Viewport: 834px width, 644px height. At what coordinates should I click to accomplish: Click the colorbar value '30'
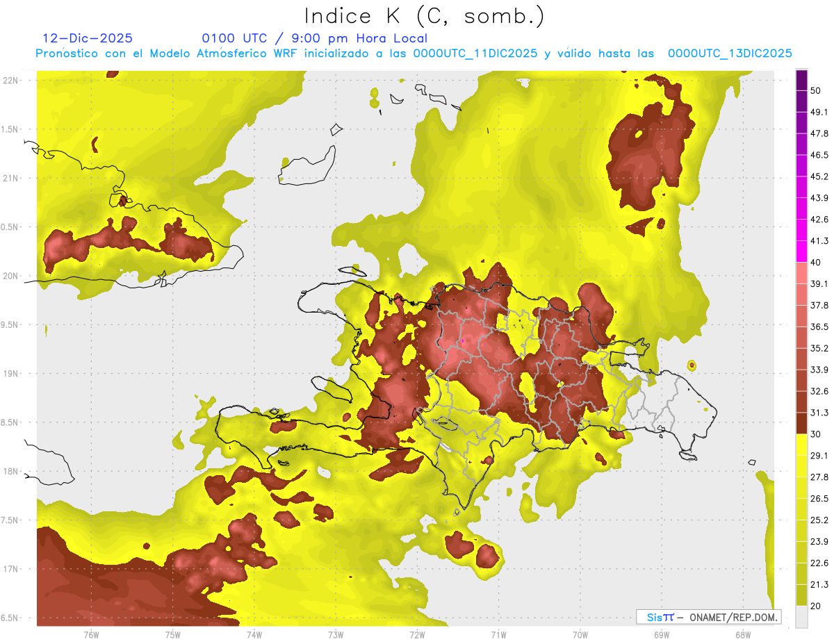(x=817, y=434)
